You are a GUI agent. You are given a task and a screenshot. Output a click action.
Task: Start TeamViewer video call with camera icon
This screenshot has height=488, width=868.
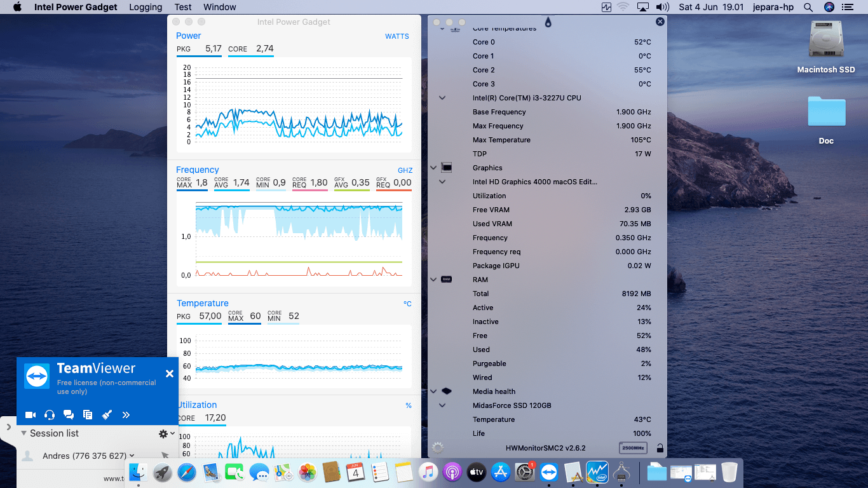coord(30,415)
